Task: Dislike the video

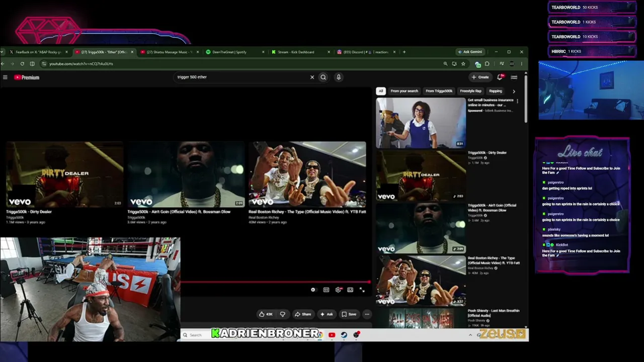Action: [x=283, y=314]
